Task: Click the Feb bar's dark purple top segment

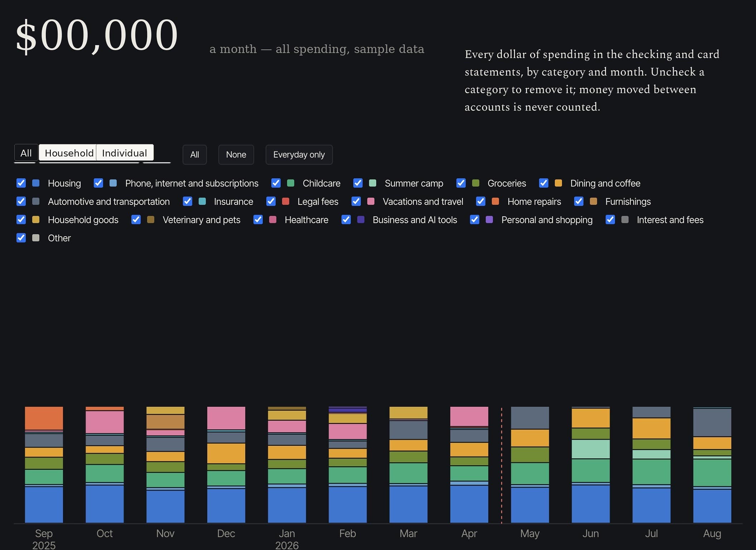Action: tap(348, 410)
